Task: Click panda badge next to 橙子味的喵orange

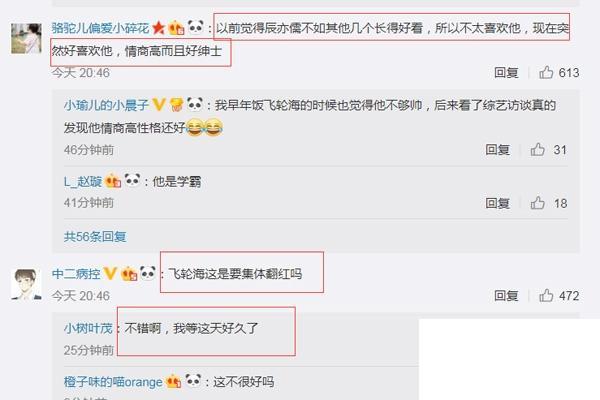Action: pyautogui.click(x=193, y=380)
